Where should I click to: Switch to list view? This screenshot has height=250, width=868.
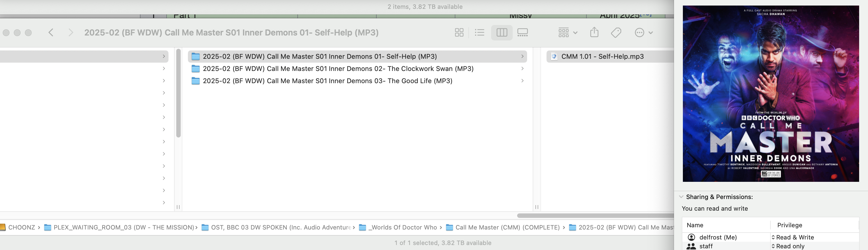479,33
